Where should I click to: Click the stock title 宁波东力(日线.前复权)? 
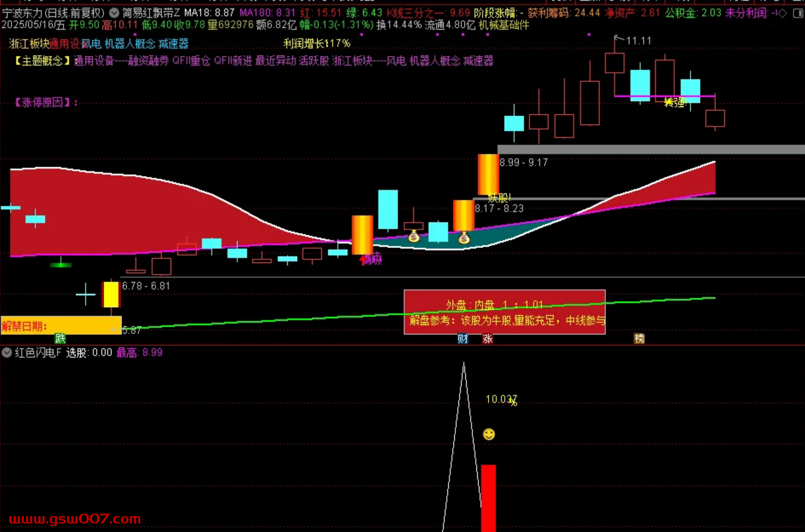(53, 13)
